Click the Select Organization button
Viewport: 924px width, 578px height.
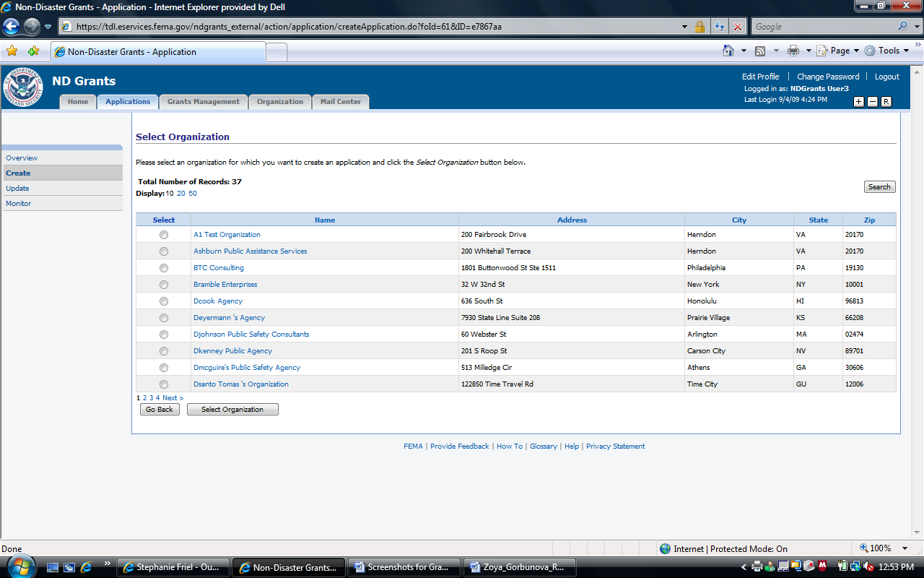(232, 410)
